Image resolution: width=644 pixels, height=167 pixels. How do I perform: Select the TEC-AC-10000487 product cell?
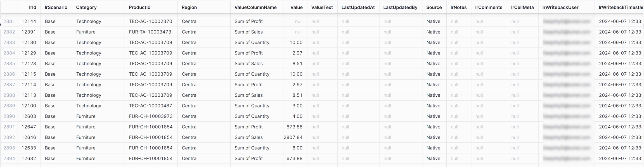tap(150, 106)
